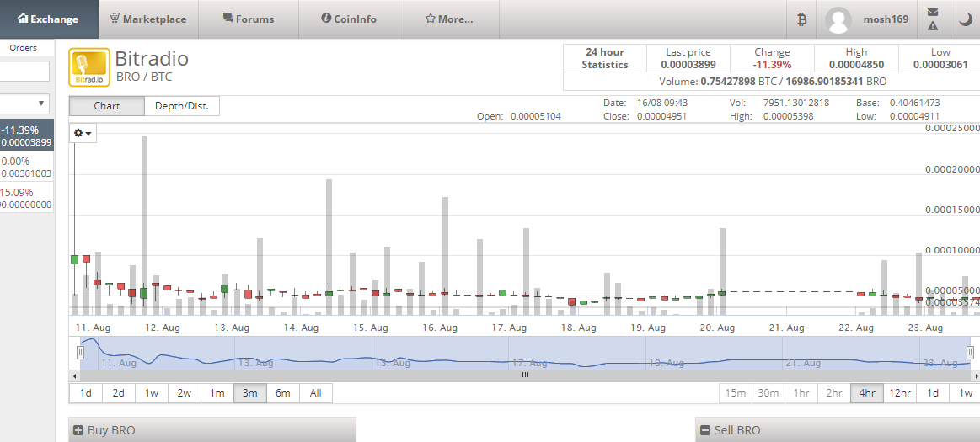This screenshot has height=442, width=980.
Task: Click the 24h High 0.00004850 value
Action: point(856,64)
